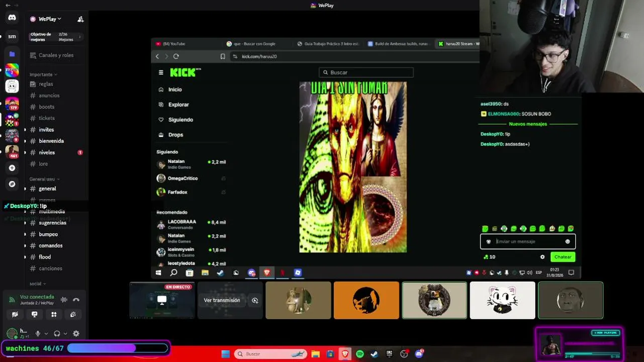
Task: Open Brave browser from the bottom taskbar
Action: (345, 354)
